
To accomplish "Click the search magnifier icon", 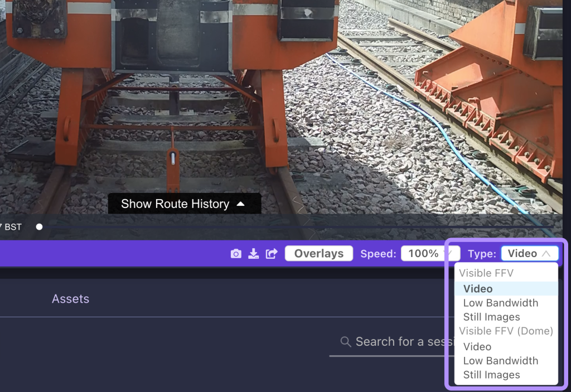I will tap(346, 342).
